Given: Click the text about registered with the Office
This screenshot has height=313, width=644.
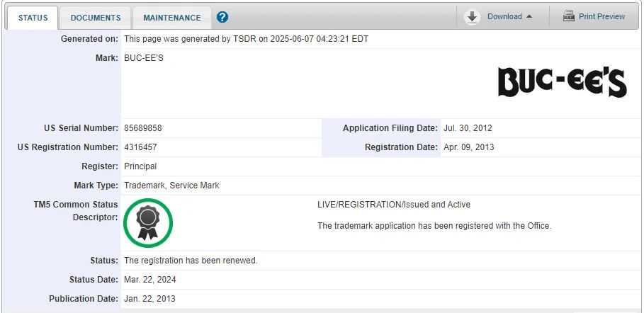Looking at the screenshot, I should pyautogui.click(x=434, y=226).
